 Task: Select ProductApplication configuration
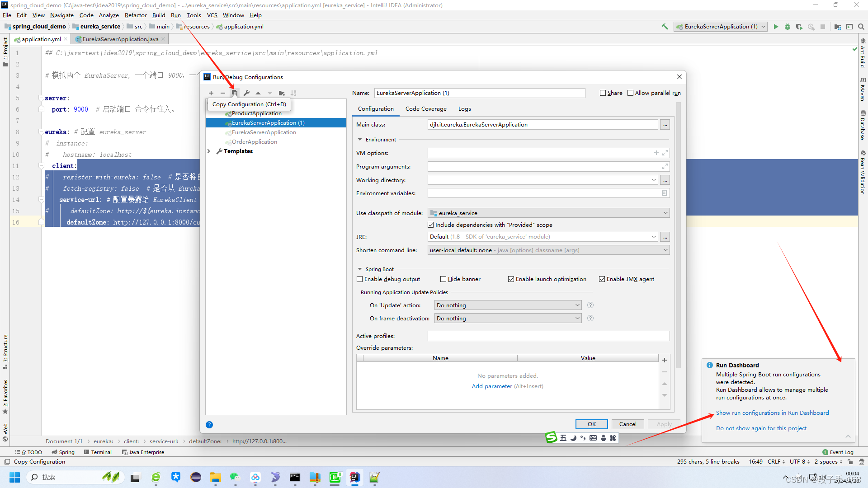pos(256,113)
